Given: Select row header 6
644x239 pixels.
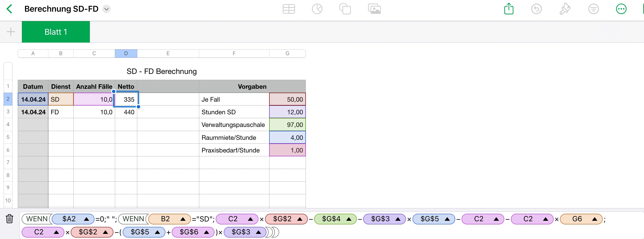Looking at the screenshot, I should click(8, 150).
